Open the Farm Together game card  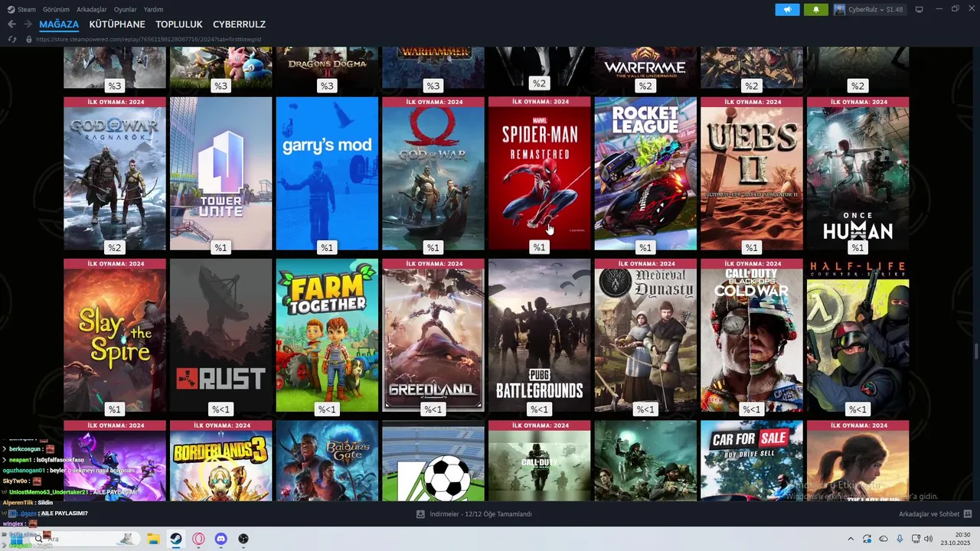[327, 335]
